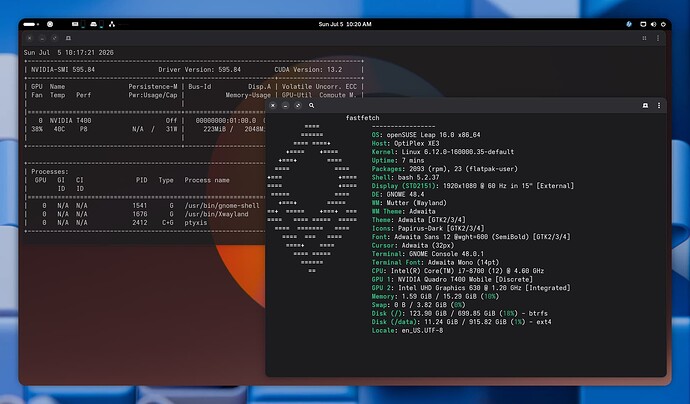This screenshot has width=690, height=404.
Task: Click the 'OS: openSUSE Leap 16.0 x86_64' line
Action: tap(426, 135)
